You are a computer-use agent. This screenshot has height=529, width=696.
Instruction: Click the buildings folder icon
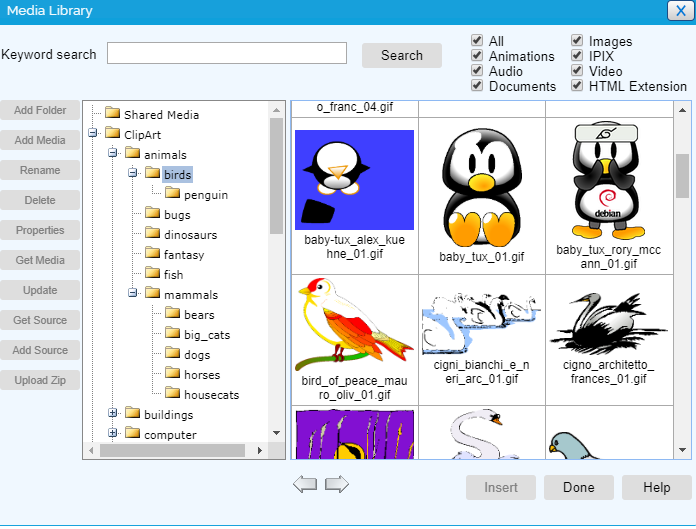tap(133, 413)
